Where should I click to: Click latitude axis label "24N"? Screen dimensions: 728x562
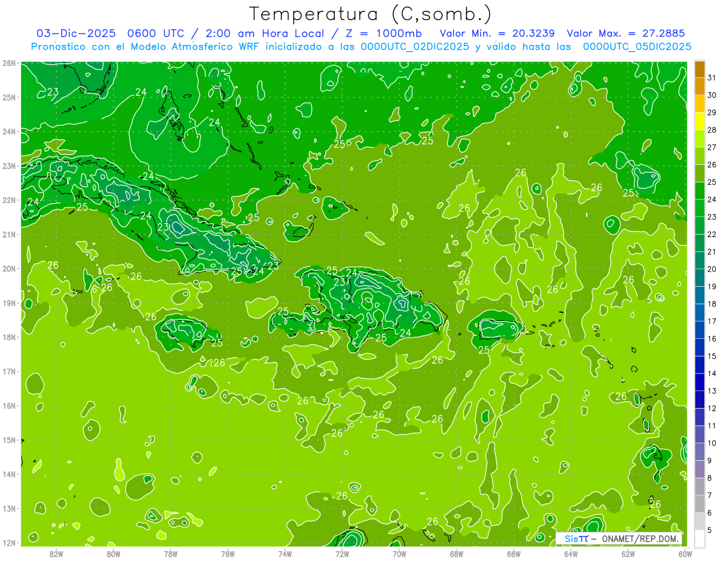pyautogui.click(x=9, y=132)
